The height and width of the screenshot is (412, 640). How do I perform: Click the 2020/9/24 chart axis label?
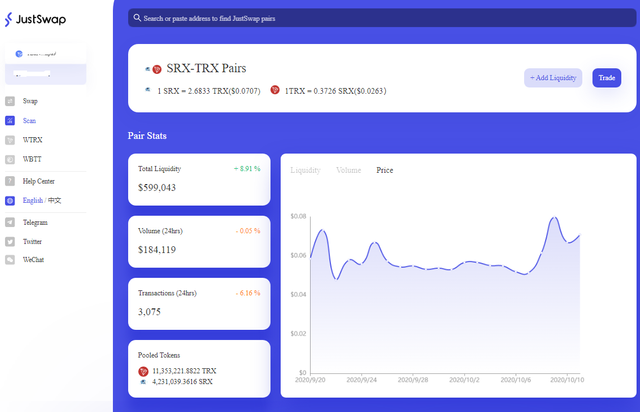[x=362, y=380]
